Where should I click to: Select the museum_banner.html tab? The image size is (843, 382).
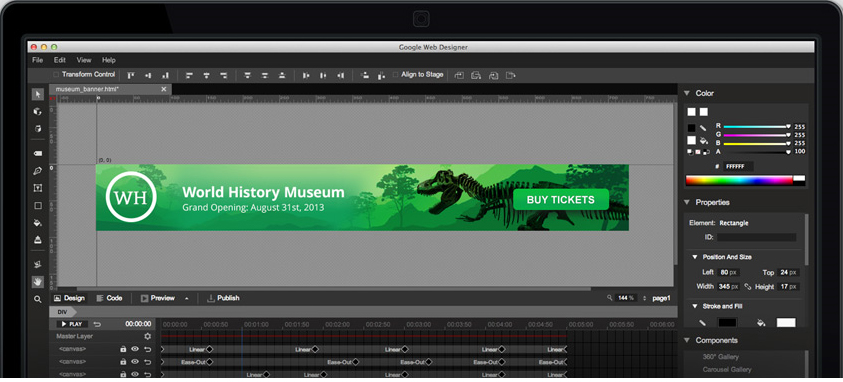click(x=110, y=89)
